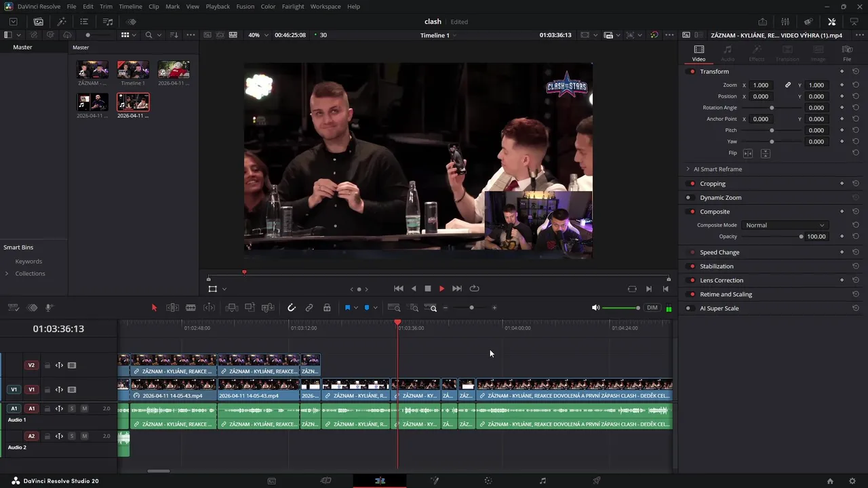868x488 pixels.
Task: Disable the V1 video track filmstrip icon
Action: [72, 390]
